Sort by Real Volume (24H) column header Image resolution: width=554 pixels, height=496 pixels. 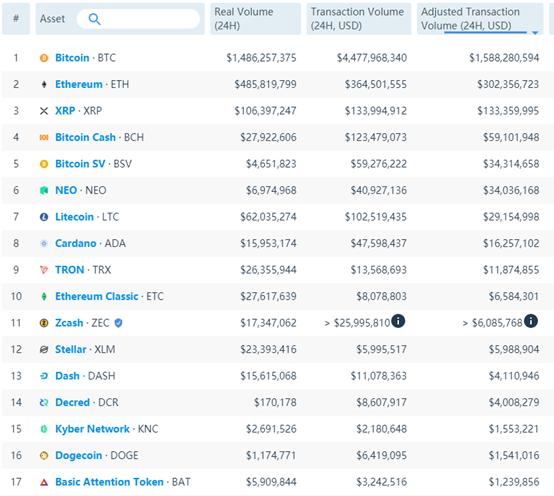[255, 19]
